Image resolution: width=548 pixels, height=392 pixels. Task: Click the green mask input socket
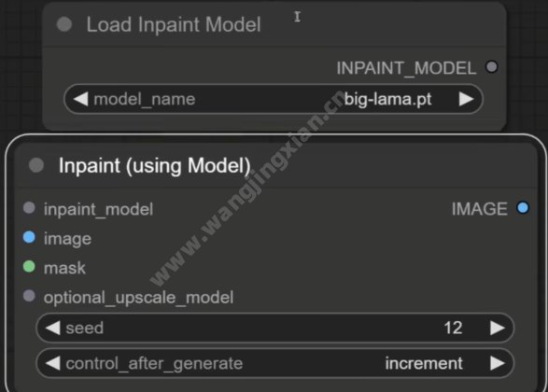point(29,267)
